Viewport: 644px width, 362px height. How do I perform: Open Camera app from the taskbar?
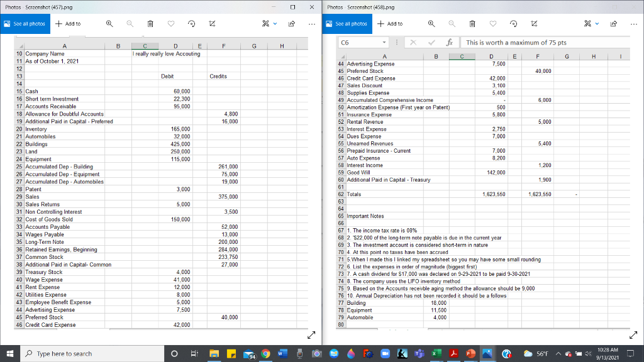(x=317, y=353)
